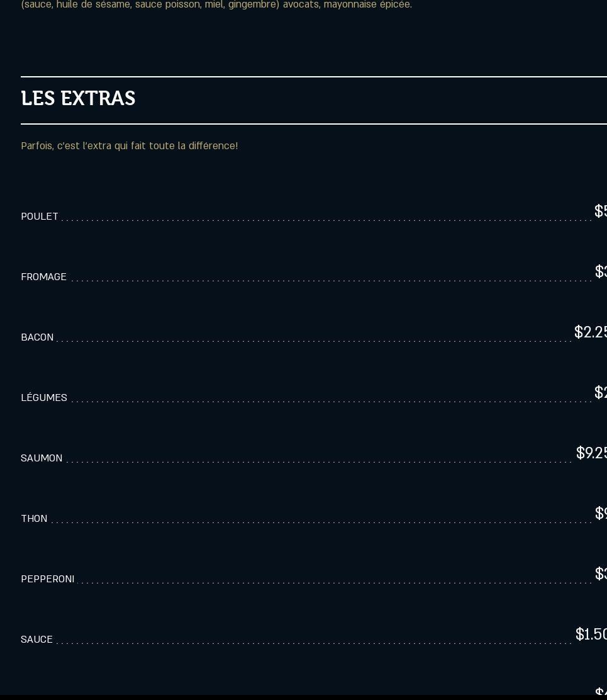Click the price in the Fromage row

click(600, 272)
